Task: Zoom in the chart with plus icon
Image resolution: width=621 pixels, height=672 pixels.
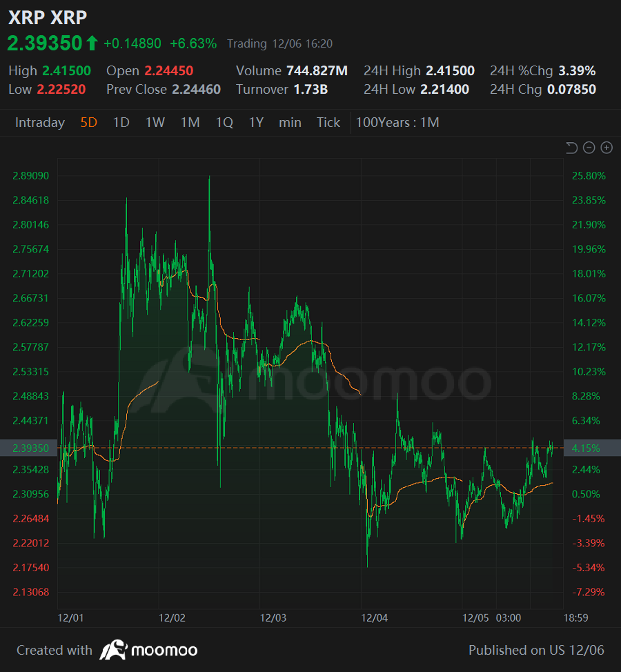Action: pyautogui.click(x=607, y=148)
